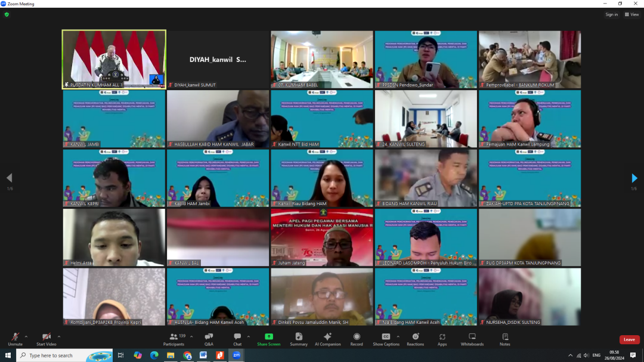Viewport: 644px width, 362px height.
Task: Expand audio options arrow beside Unmute
Action: (x=26, y=336)
